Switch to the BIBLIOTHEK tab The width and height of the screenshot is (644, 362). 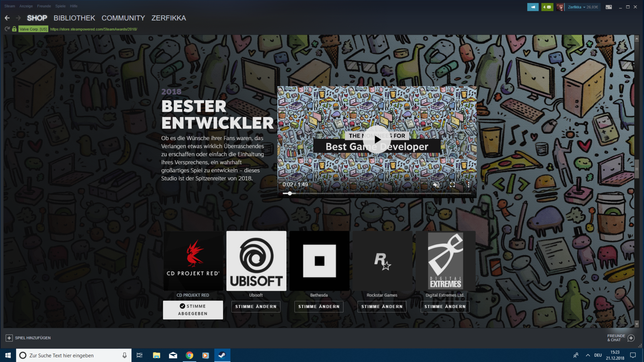74,18
